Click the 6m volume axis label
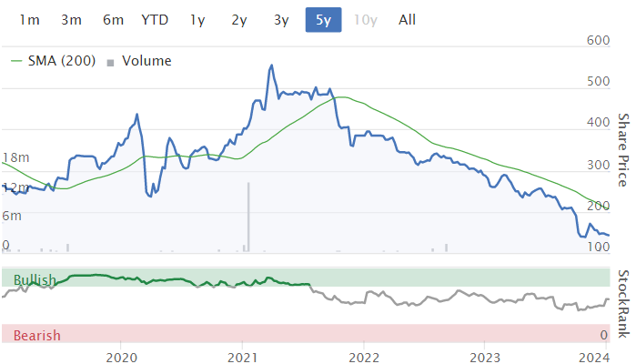 (12, 216)
